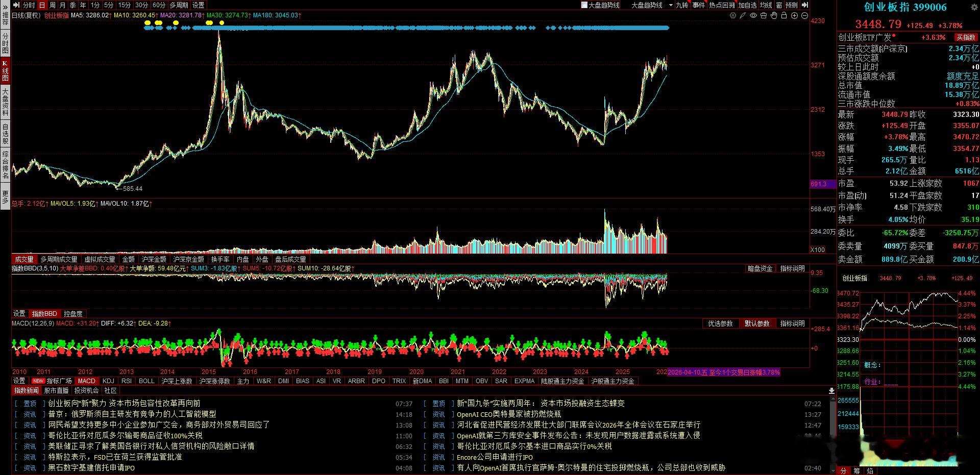
Task: Open the 大盘趋势线 dropdown arrow
Action: pos(671,5)
